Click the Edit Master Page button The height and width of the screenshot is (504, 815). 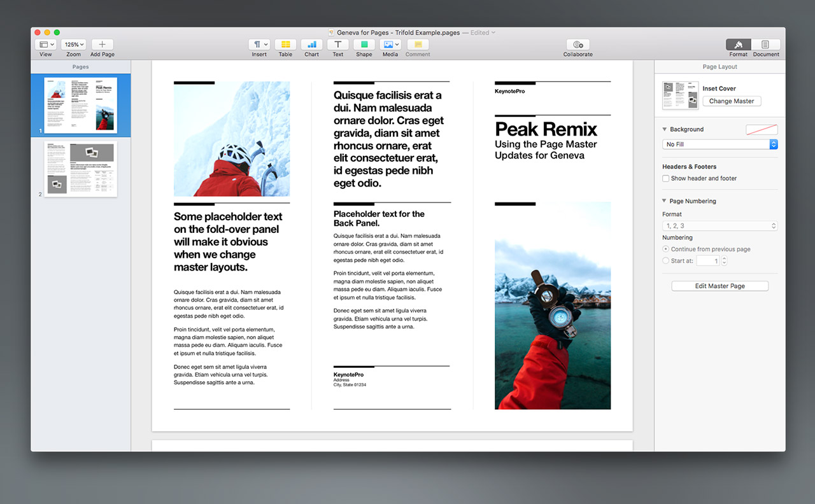pyautogui.click(x=719, y=286)
